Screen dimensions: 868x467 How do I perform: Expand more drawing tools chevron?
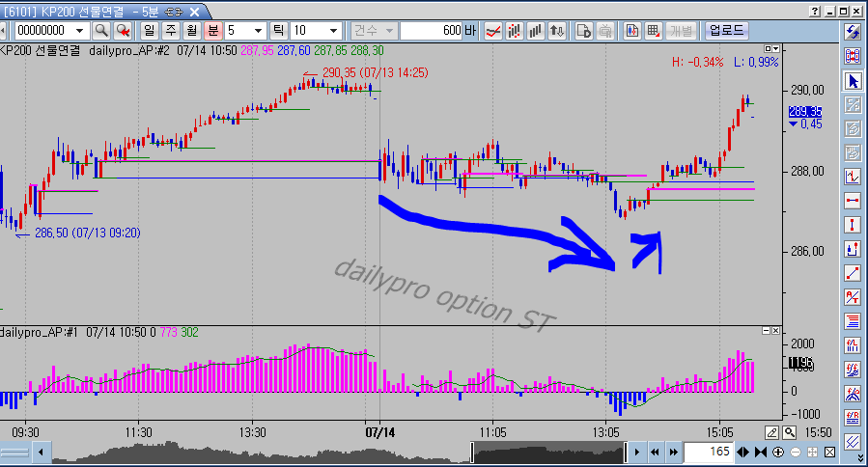click(860, 458)
